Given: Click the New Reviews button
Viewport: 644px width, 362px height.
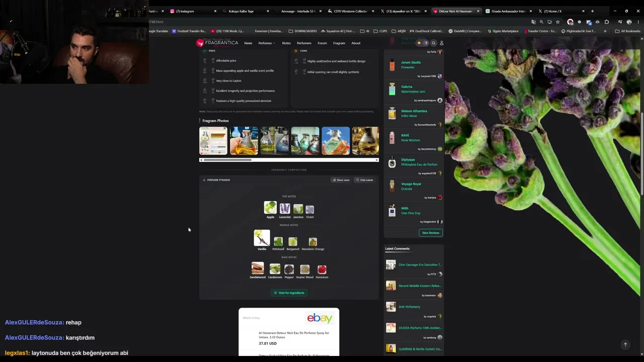Looking at the screenshot, I should click(x=431, y=233).
